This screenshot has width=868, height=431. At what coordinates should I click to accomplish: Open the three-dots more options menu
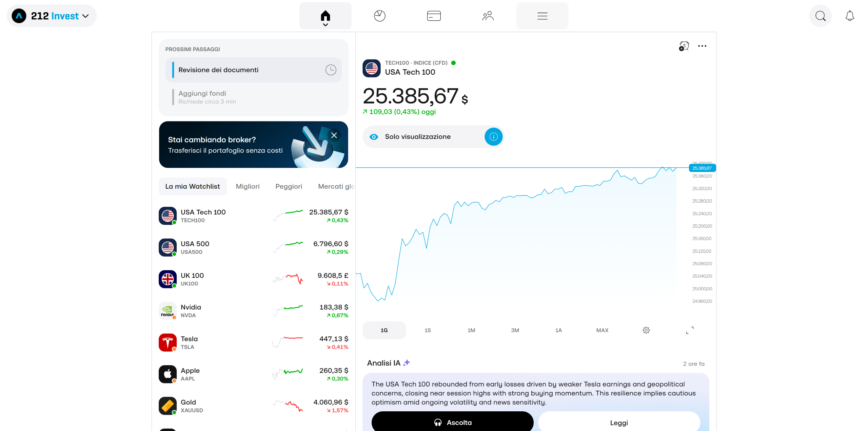(x=702, y=46)
